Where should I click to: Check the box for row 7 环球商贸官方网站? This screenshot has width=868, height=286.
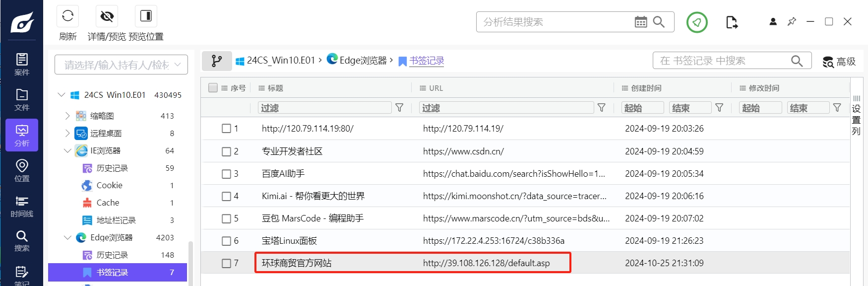click(226, 263)
